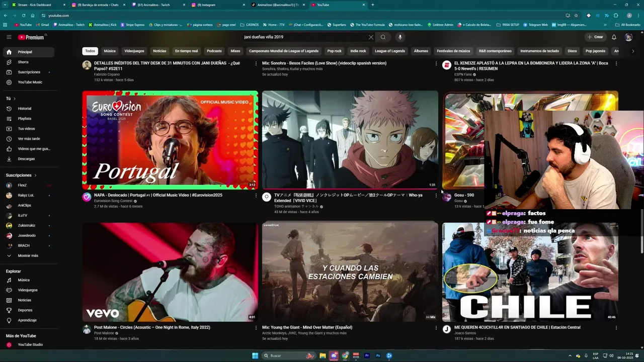Click the search field with jani dueñas
This screenshot has height=362, width=644.
coord(304,37)
